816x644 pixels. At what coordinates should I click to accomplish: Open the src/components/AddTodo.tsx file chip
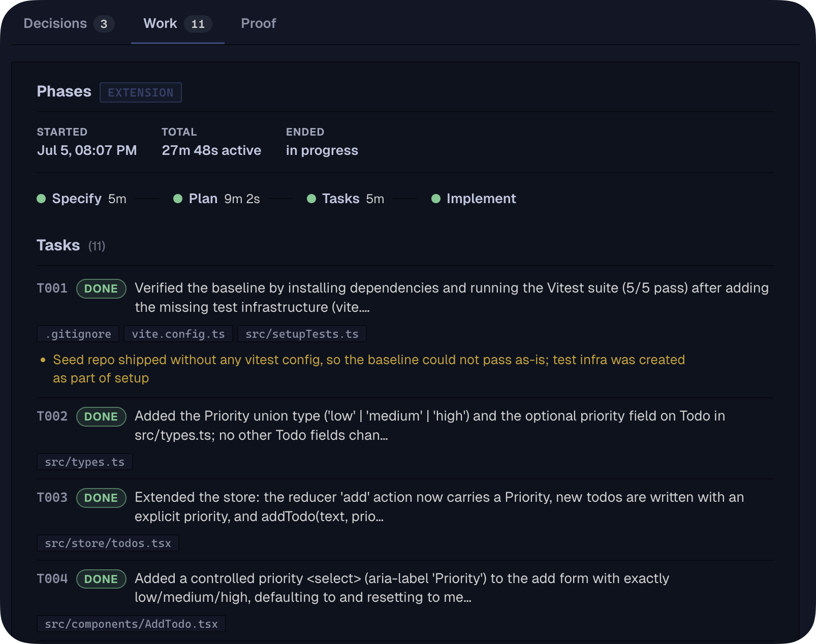[131, 624]
